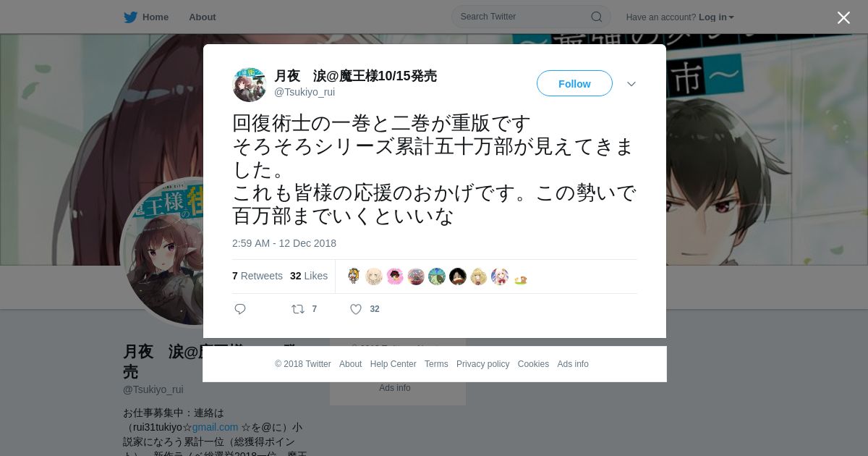
Task: Click the reply speech bubble icon
Action: tap(240, 309)
